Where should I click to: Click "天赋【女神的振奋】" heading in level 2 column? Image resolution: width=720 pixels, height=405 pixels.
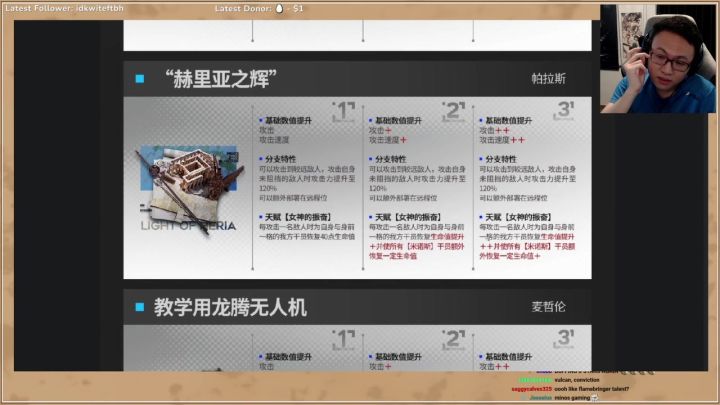pyautogui.click(x=408, y=217)
